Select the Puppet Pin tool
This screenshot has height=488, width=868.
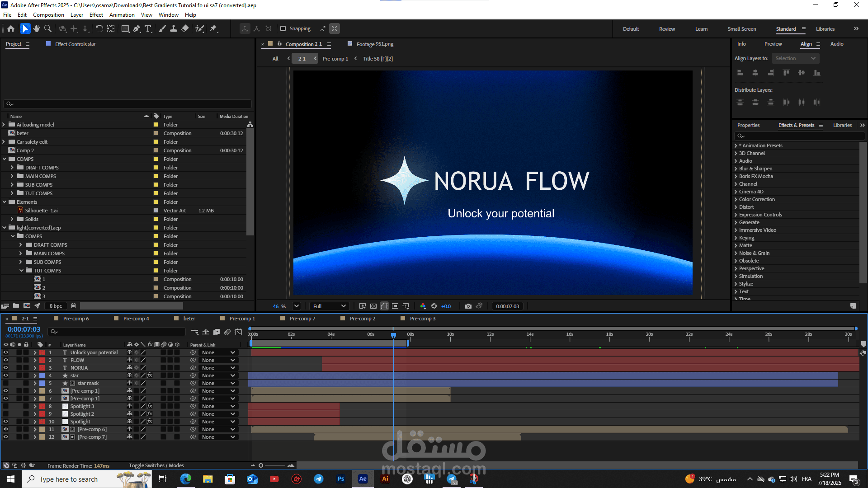tap(213, 28)
